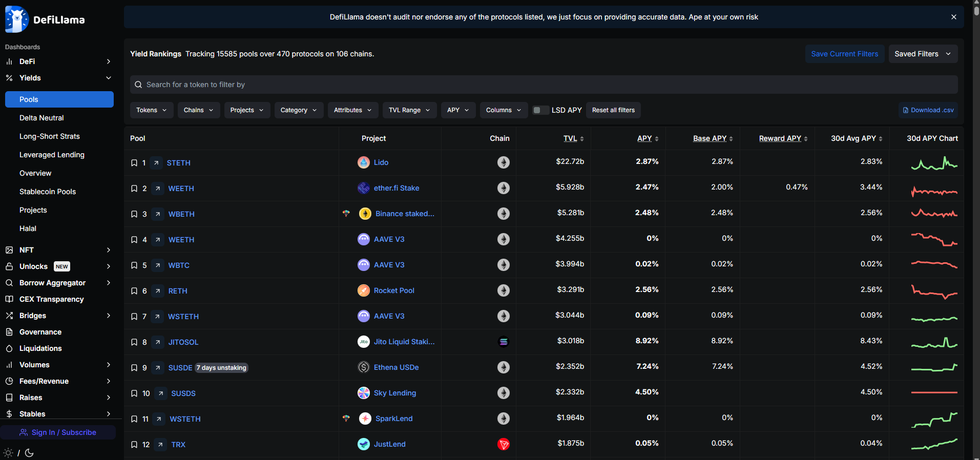Click the Jito project icon
980x460 pixels.
click(x=364, y=342)
